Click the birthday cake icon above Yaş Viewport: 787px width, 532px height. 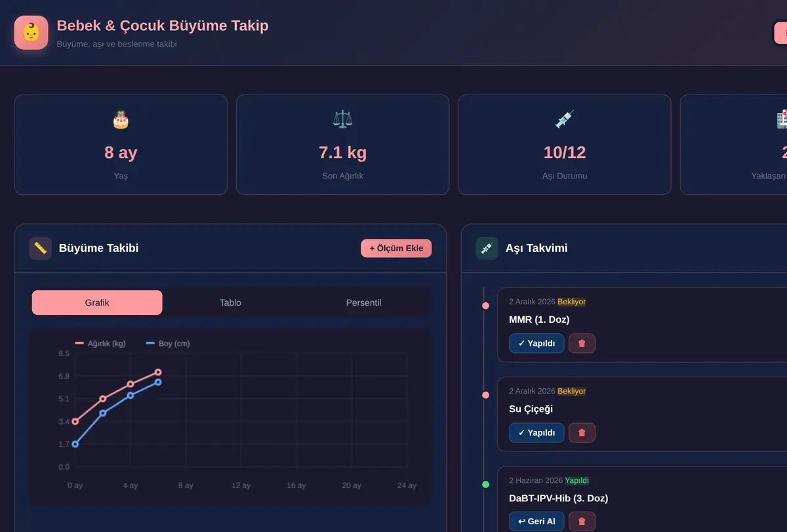[x=121, y=119]
